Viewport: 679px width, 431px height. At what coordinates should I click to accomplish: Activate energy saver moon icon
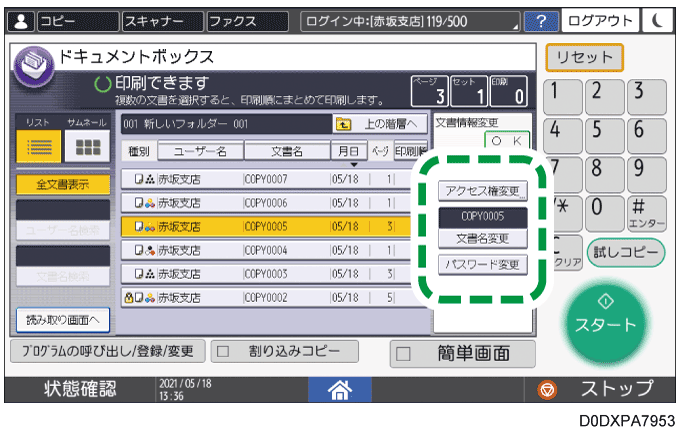tap(657, 21)
